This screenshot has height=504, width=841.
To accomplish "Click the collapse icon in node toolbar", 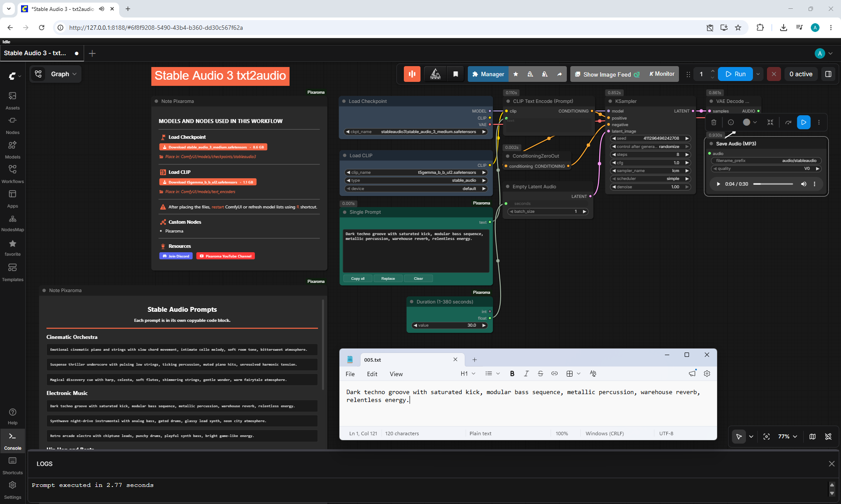I will pyautogui.click(x=770, y=122).
